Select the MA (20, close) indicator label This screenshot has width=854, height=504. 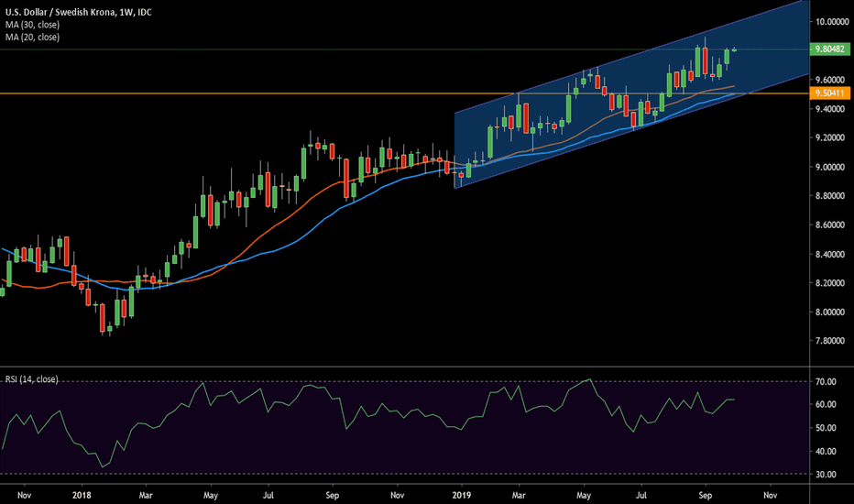tap(33, 37)
